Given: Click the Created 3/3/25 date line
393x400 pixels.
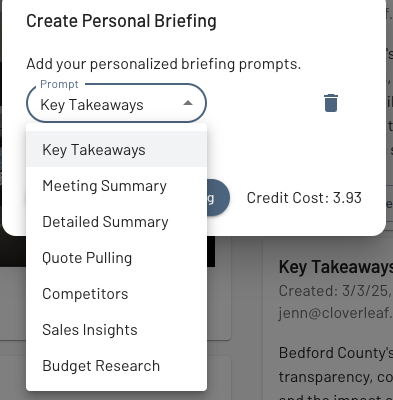Looking at the screenshot, I should click(335, 291).
